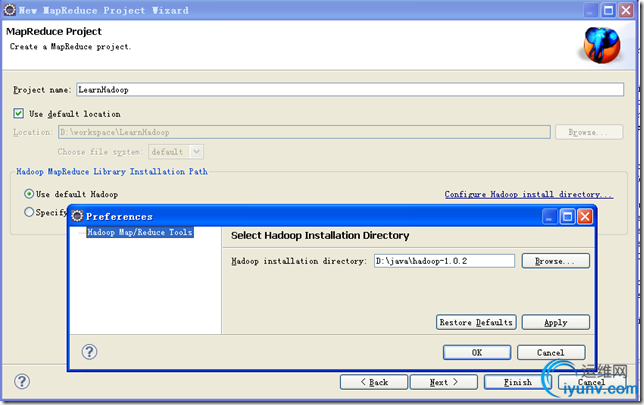Click the Restore Defaults button
This screenshot has width=644, height=405.
(x=476, y=322)
